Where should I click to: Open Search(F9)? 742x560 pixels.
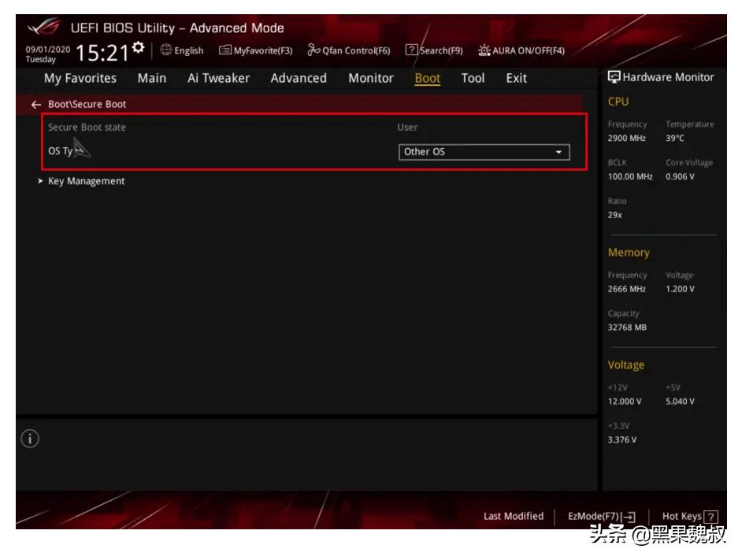[x=434, y=50]
